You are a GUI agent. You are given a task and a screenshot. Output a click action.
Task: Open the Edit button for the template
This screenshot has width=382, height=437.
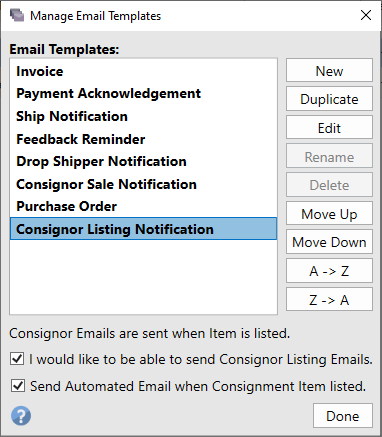pos(329,128)
